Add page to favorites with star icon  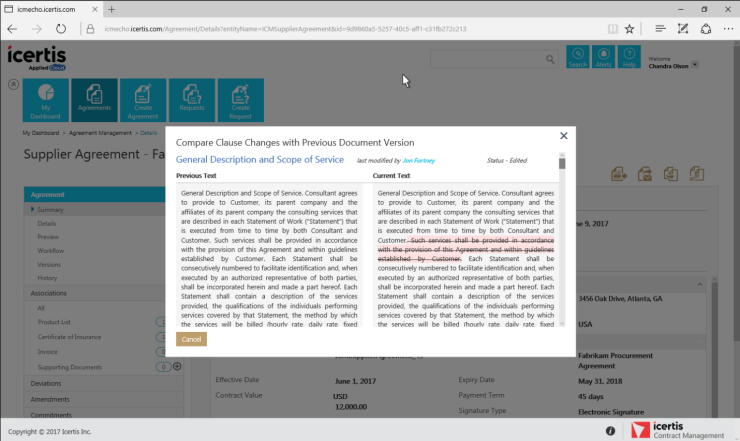pyautogui.click(x=629, y=29)
